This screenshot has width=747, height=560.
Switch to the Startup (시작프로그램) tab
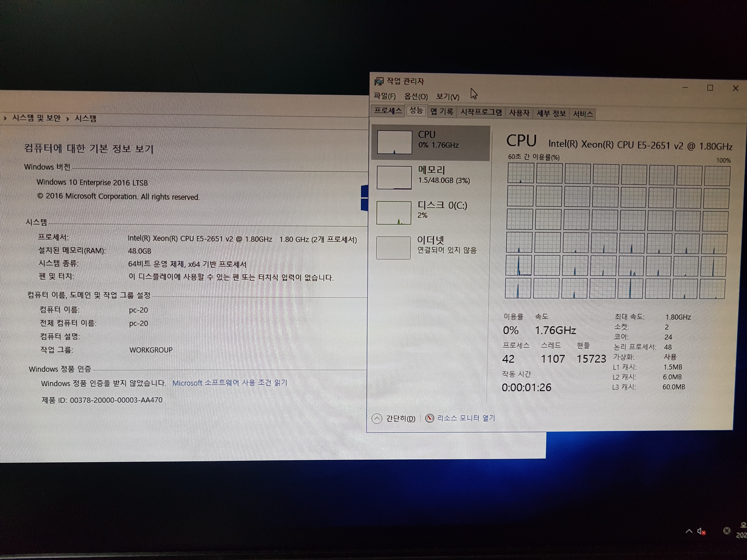coord(481,112)
